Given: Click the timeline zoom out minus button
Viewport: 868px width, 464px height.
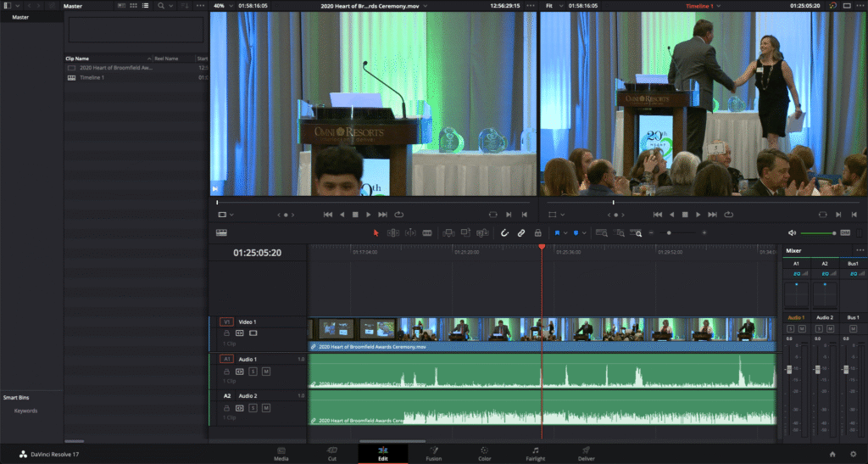Looking at the screenshot, I should point(651,233).
